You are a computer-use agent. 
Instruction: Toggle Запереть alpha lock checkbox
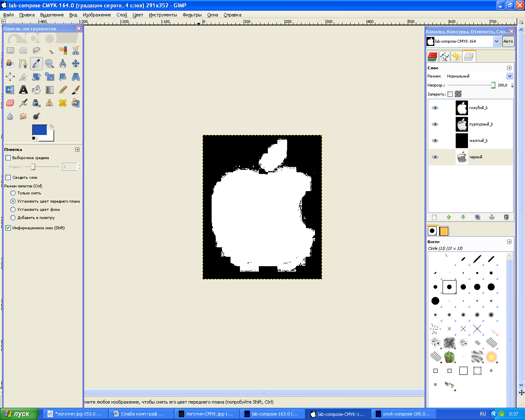450,94
